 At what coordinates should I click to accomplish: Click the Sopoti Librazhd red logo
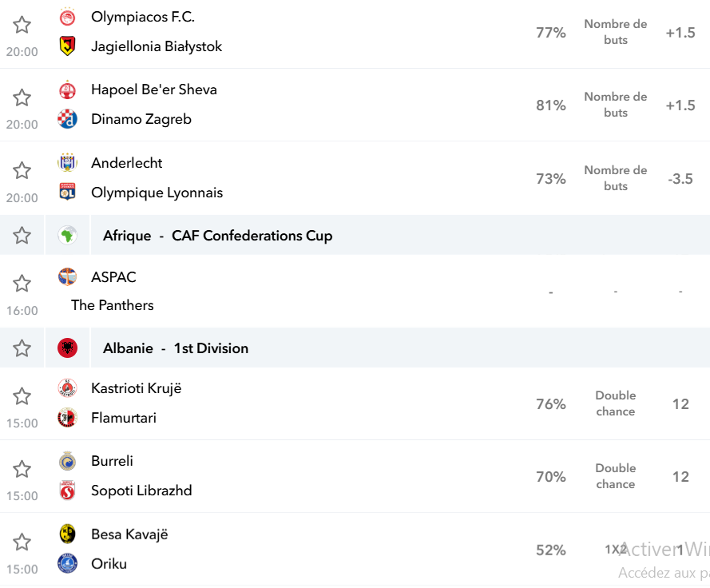[67, 491]
